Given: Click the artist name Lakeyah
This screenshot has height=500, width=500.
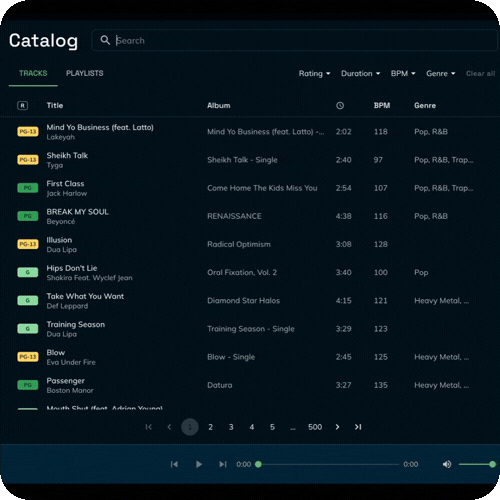Looking at the screenshot, I should point(61,137).
